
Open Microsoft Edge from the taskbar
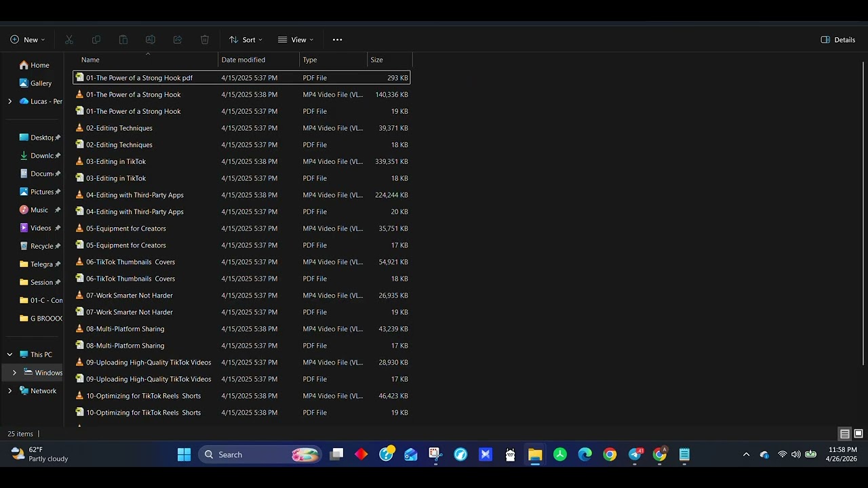pyautogui.click(x=585, y=454)
